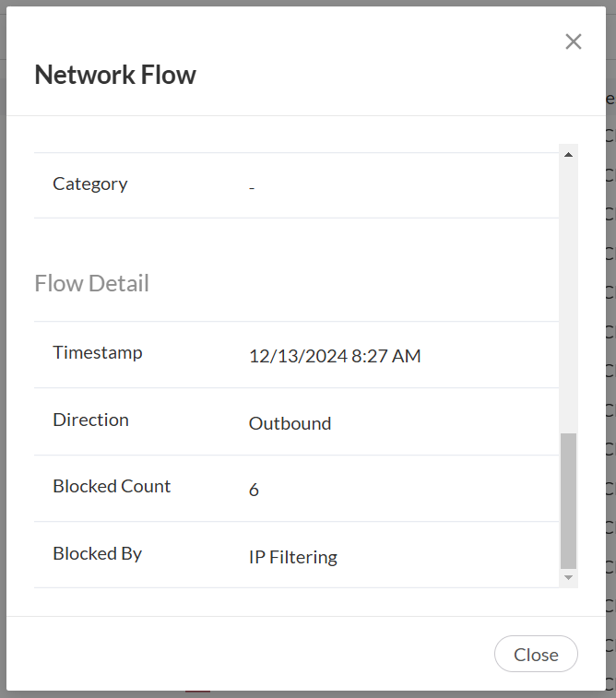Viewport: 616px width, 698px height.
Task: Click the Blocked Count value 6
Action: click(x=254, y=491)
